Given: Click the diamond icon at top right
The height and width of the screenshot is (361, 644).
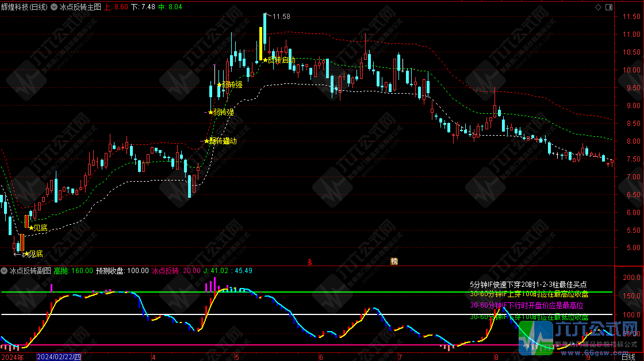Looking at the screenshot, I should [599, 7].
